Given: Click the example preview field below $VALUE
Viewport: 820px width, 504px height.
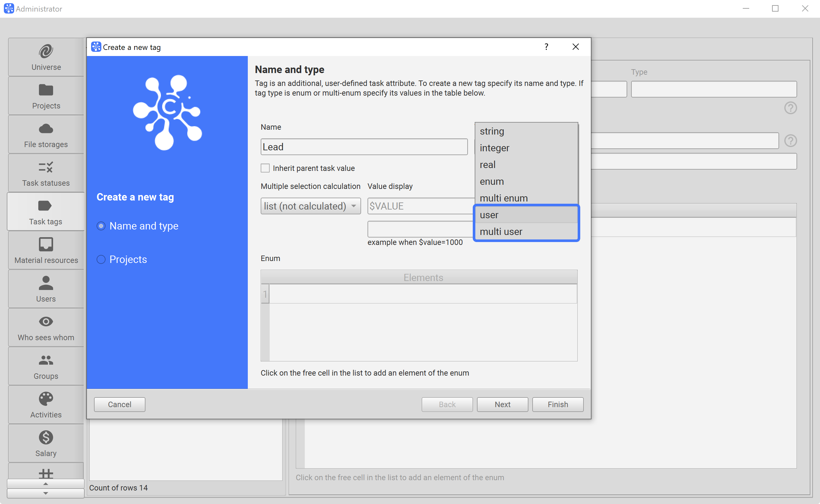Looking at the screenshot, I should (421, 229).
